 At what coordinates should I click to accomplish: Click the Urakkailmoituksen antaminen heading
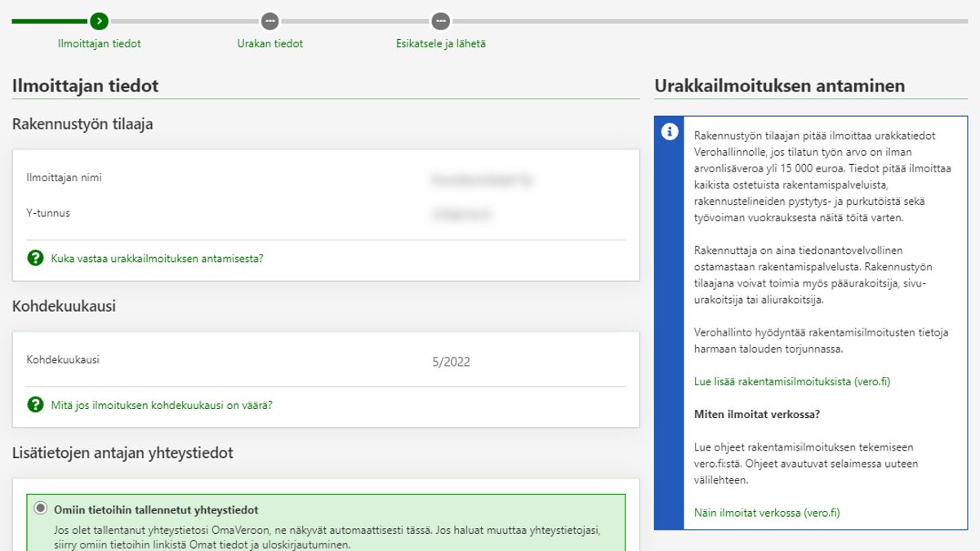point(779,86)
